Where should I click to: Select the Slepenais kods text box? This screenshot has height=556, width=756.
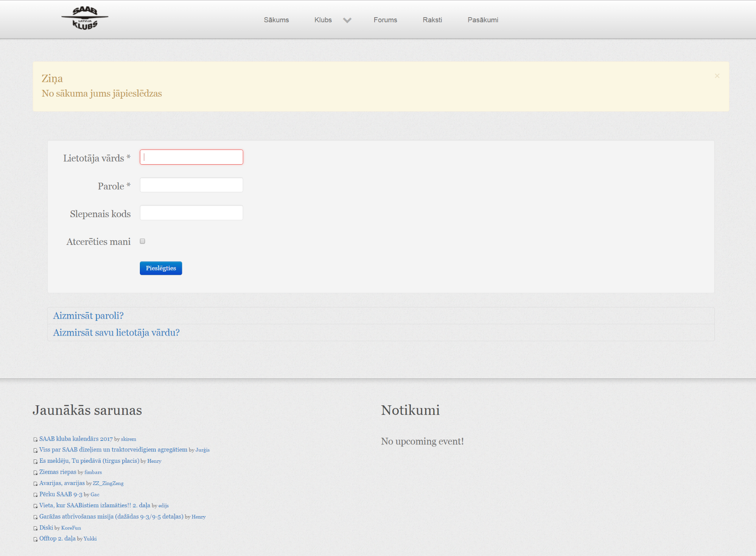pyautogui.click(x=191, y=213)
